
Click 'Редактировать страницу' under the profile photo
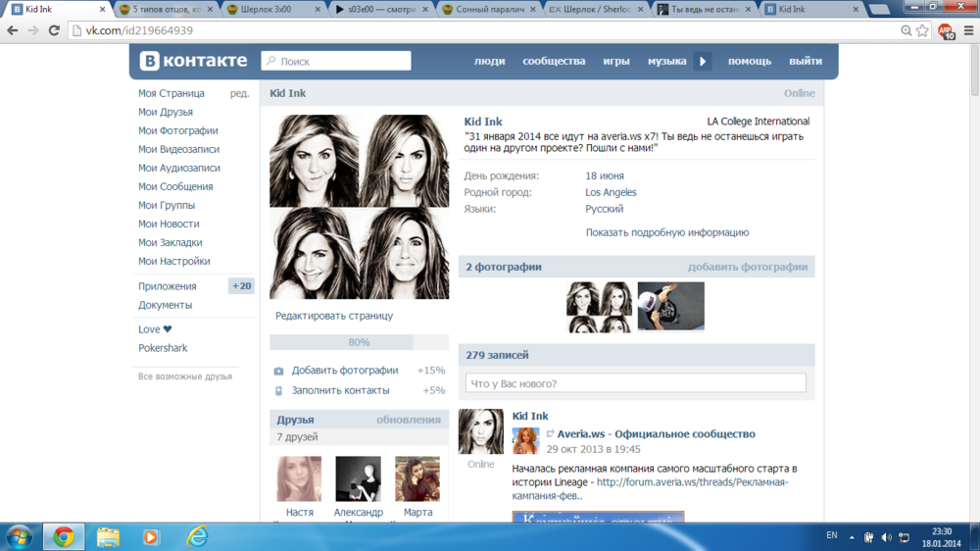tap(334, 316)
